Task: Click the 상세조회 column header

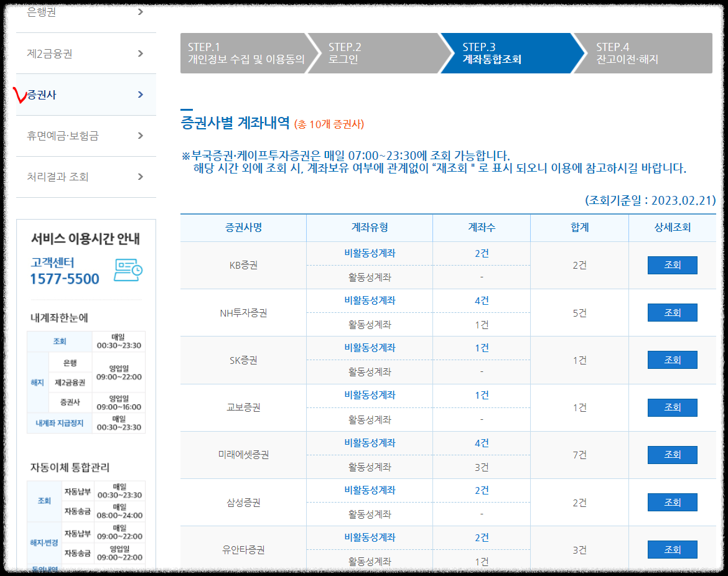Action: click(672, 228)
